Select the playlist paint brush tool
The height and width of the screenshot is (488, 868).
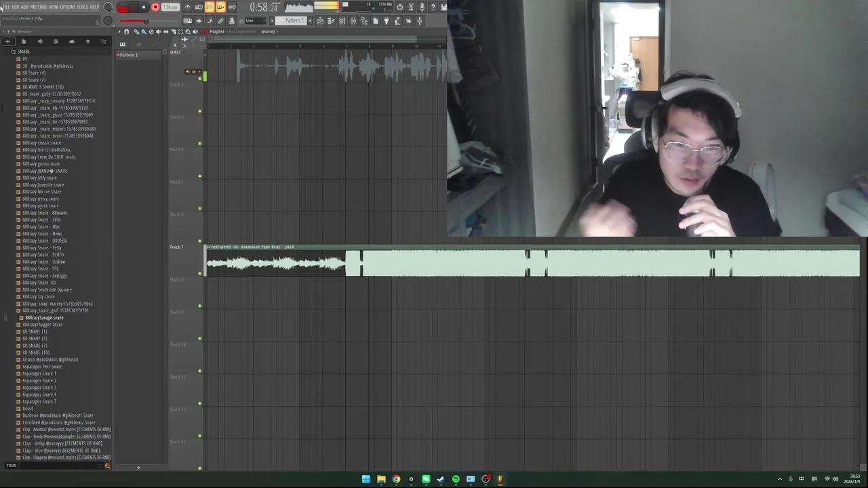point(144,31)
